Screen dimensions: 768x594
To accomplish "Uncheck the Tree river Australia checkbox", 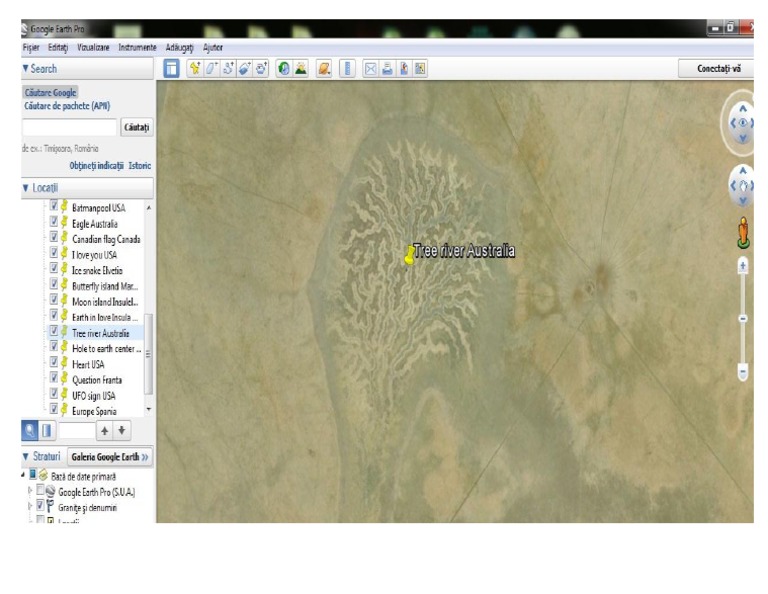I will coord(54,331).
